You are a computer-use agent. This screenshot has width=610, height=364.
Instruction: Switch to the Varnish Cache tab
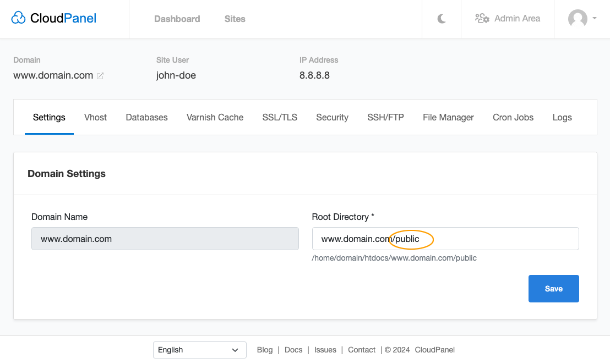point(214,117)
